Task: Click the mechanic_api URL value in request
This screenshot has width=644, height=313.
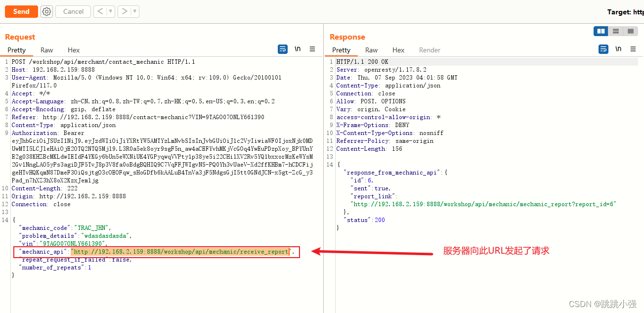Action: [180, 252]
